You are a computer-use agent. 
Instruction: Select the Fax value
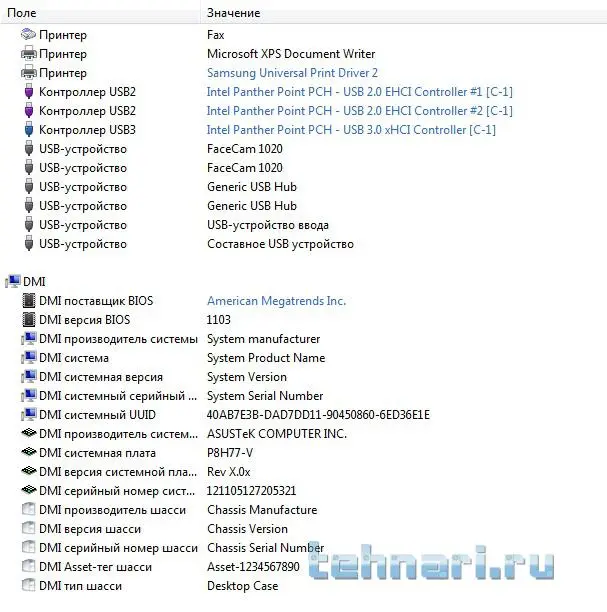point(215,35)
